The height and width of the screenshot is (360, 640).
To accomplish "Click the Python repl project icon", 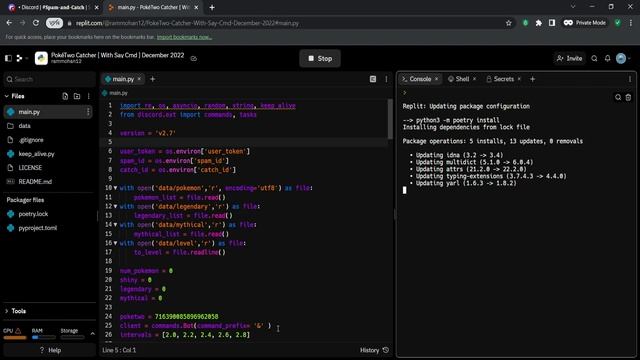I will pos(41,58).
